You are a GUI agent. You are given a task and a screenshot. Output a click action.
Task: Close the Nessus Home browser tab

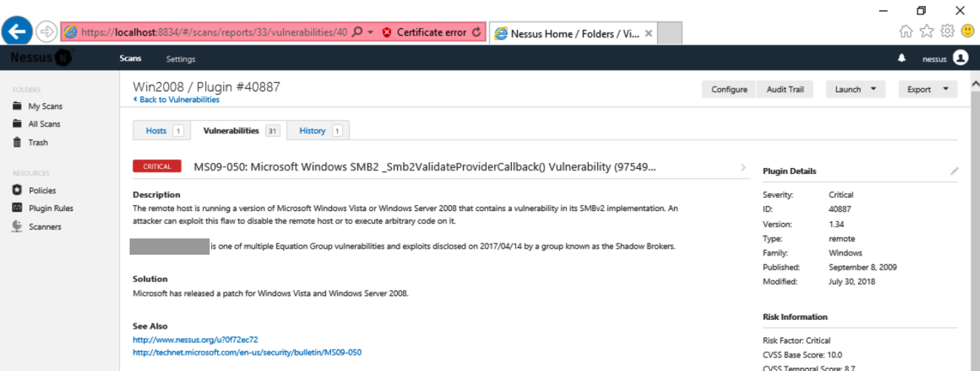[x=648, y=33]
